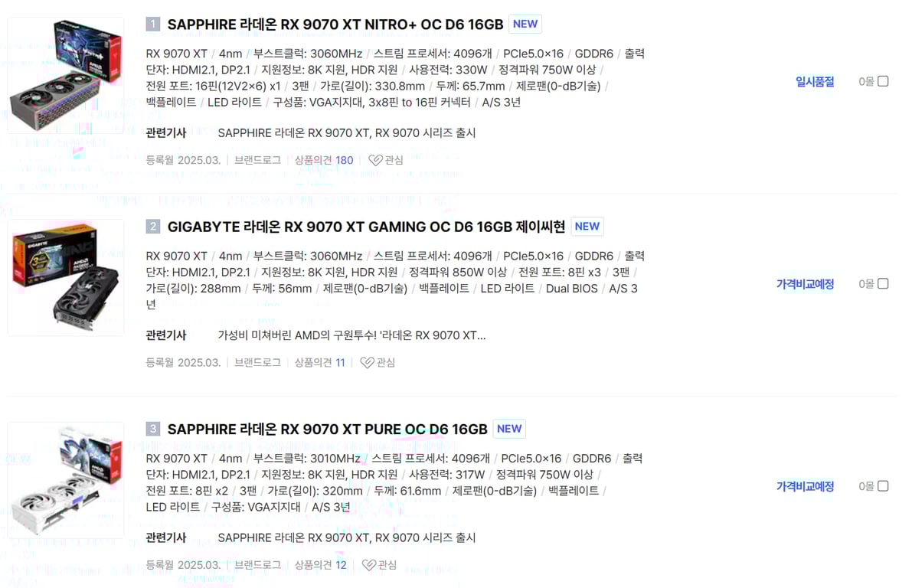The width and height of the screenshot is (912, 588).
Task: Click NEW badge beside GIGABYTE title
Action: point(587,227)
